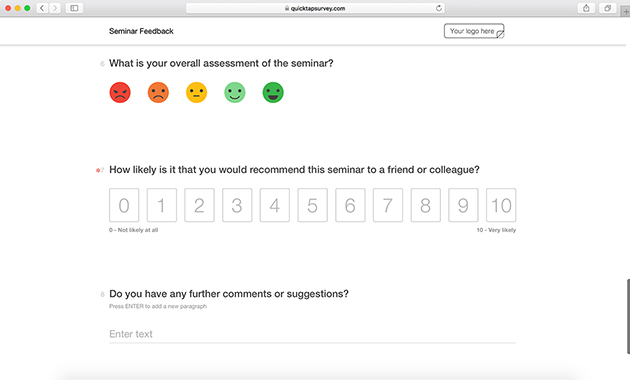Select rating 0 for recommendation

[124, 205]
